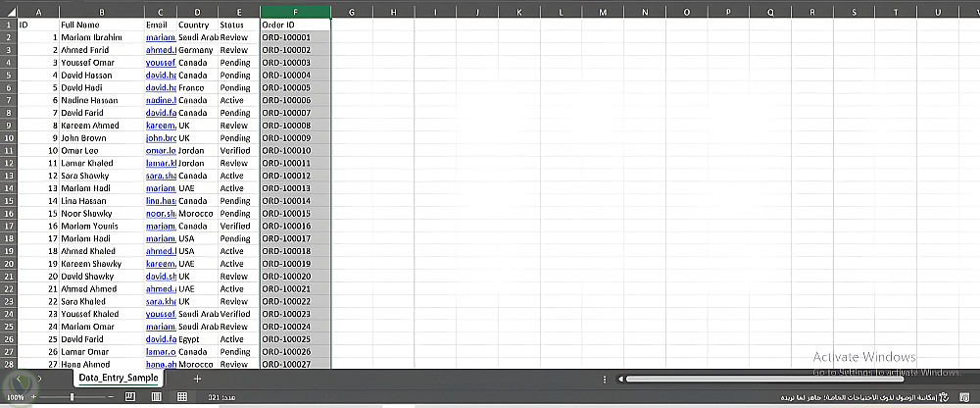Select cell 'ORD-100027'

[296, 364]
